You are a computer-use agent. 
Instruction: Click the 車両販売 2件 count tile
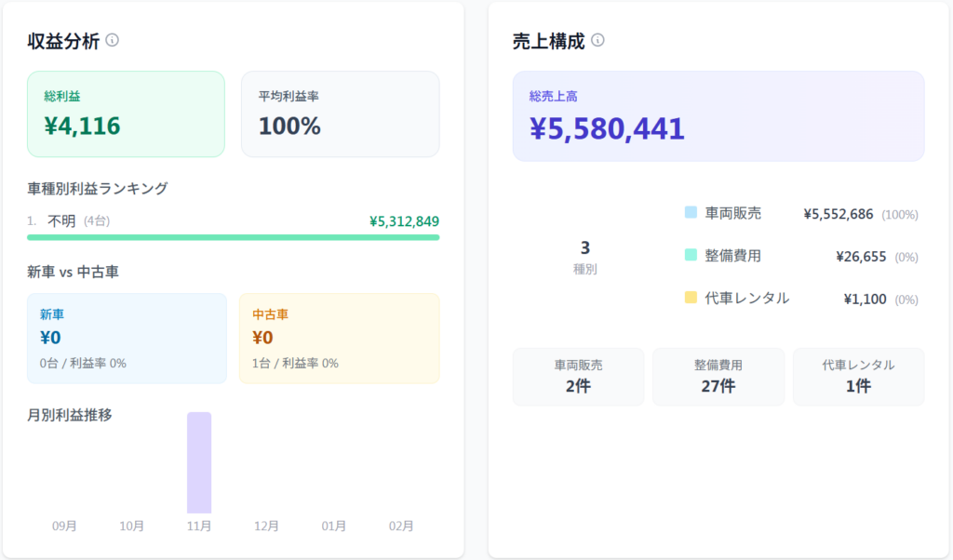(578, 377)
